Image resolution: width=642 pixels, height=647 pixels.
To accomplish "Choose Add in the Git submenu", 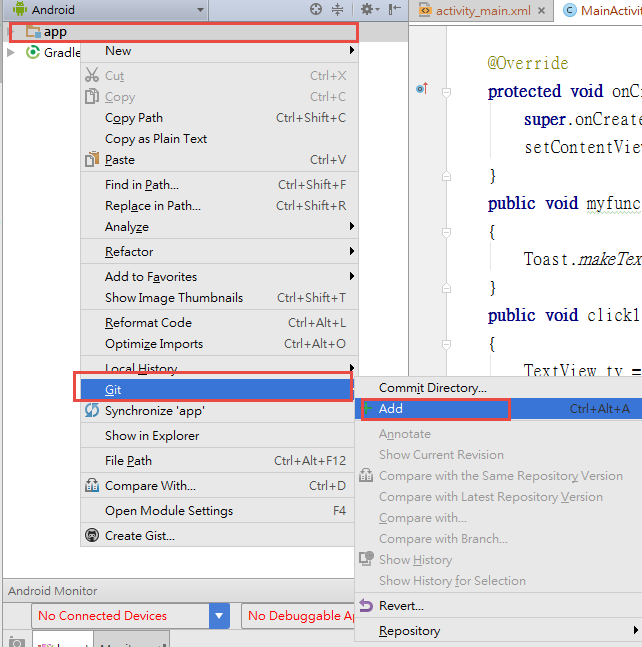I will pos(498,409).
